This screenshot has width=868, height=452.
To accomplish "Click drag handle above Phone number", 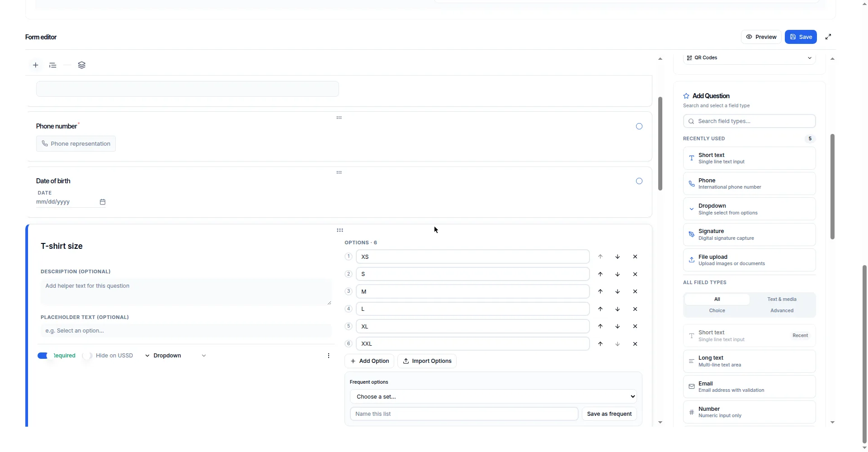I will [x=339, y=118].
